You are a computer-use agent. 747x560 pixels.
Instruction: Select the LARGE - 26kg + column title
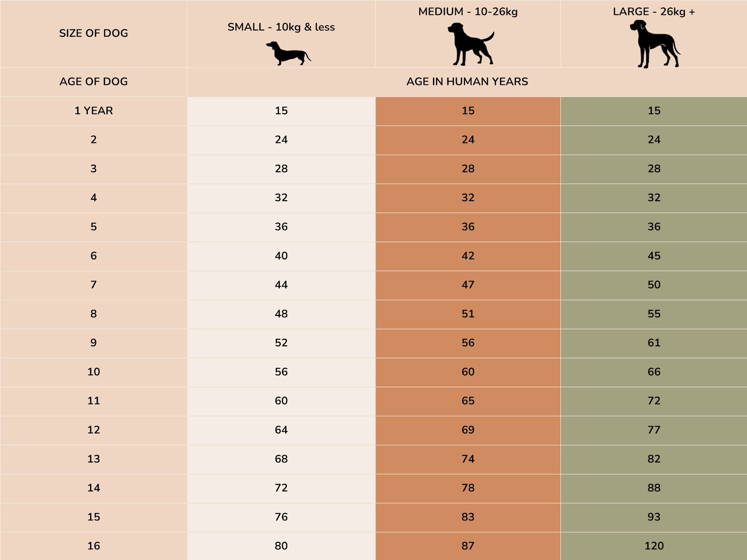[654, 12]
